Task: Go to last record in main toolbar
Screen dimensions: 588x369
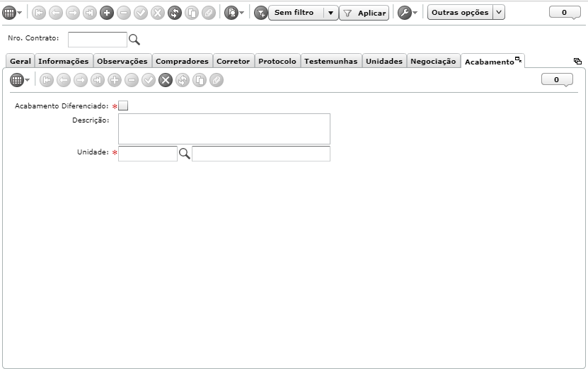Action: [90, 13]
